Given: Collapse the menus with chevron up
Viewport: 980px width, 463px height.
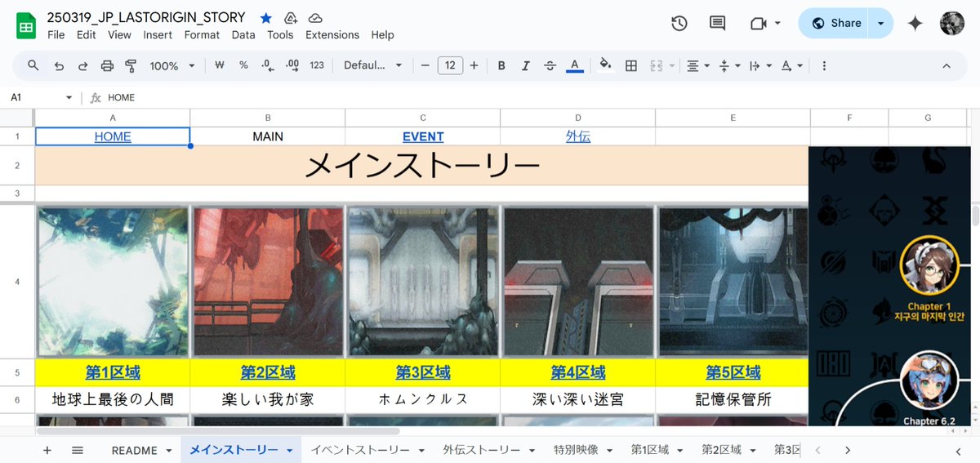Looking at the screenshot, I should [x=947, y=66].
